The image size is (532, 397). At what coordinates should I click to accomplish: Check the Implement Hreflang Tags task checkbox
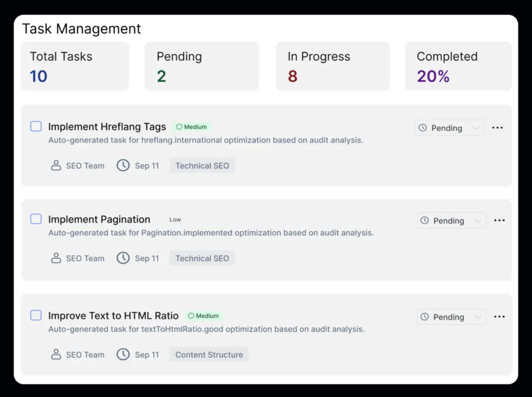[36, 126]
